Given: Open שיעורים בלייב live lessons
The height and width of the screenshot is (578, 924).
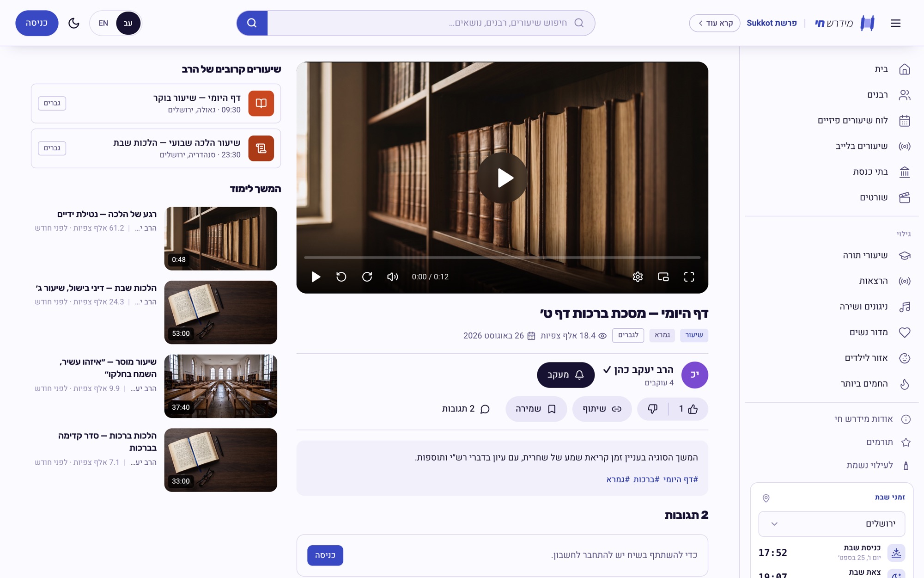Looking at the screenshot, I should click(832, 146).
